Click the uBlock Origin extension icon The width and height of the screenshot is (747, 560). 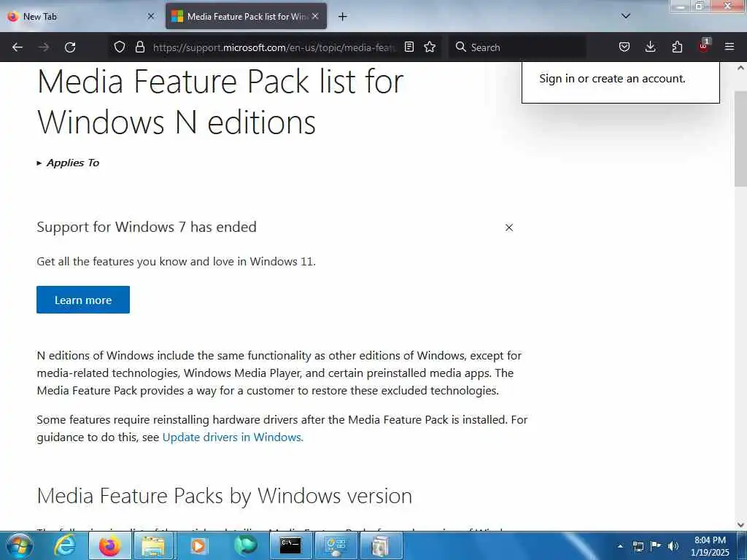coord(704,46)
